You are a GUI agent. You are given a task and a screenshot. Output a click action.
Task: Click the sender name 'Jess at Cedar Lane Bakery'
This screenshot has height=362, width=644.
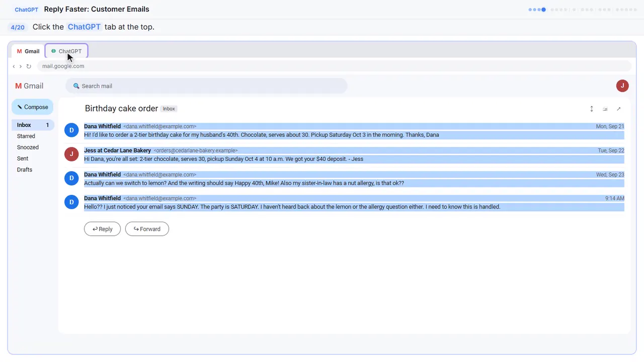tap(117, 150)
